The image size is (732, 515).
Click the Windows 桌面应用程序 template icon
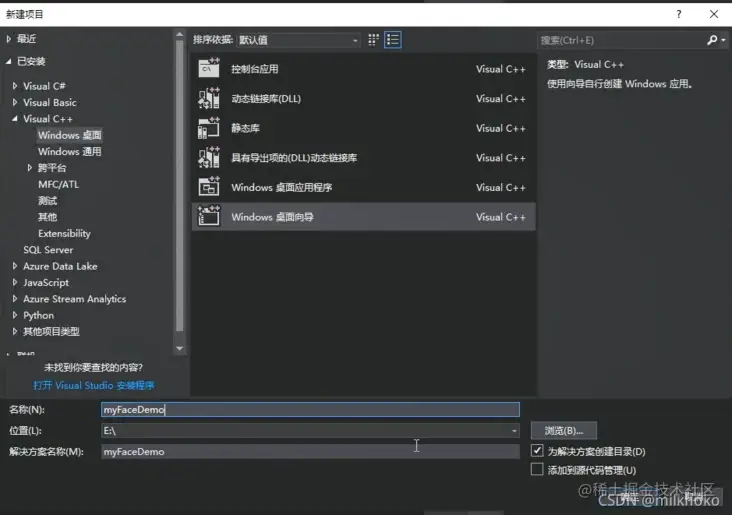[x=209, y=187]
